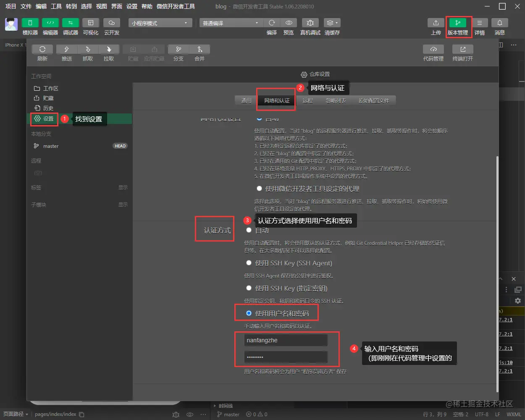This screenshot has width=525, height=420.
Task: Click the 上传 upload icon
Action: [436, 23]
